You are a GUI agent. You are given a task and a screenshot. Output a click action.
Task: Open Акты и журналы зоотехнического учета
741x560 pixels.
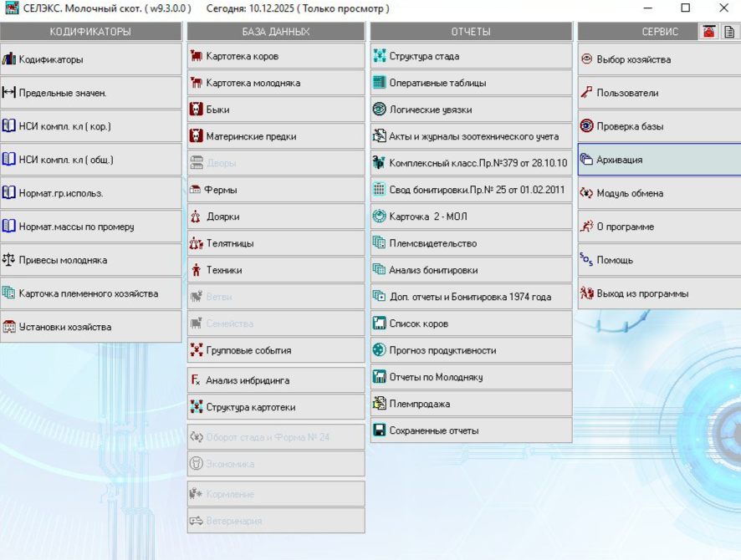pyautogui.click(x=471, y=136)
